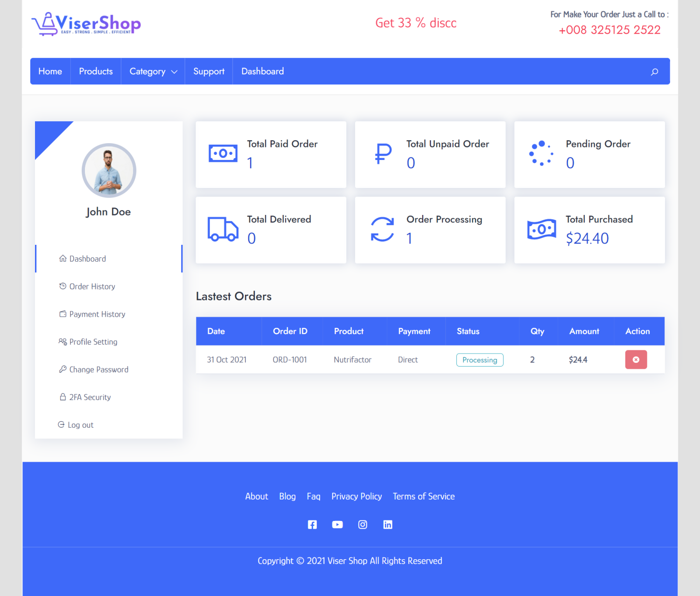The height and width of the screenshot is (596, 700).
Task: Go to Profile Setting
Action: (93, 342)
